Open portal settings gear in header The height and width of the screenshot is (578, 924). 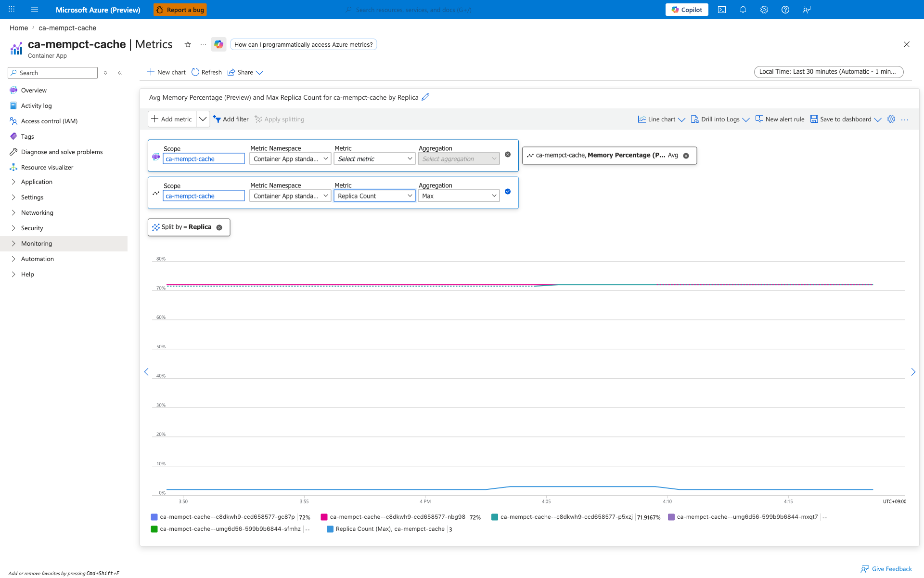(764, 10)
